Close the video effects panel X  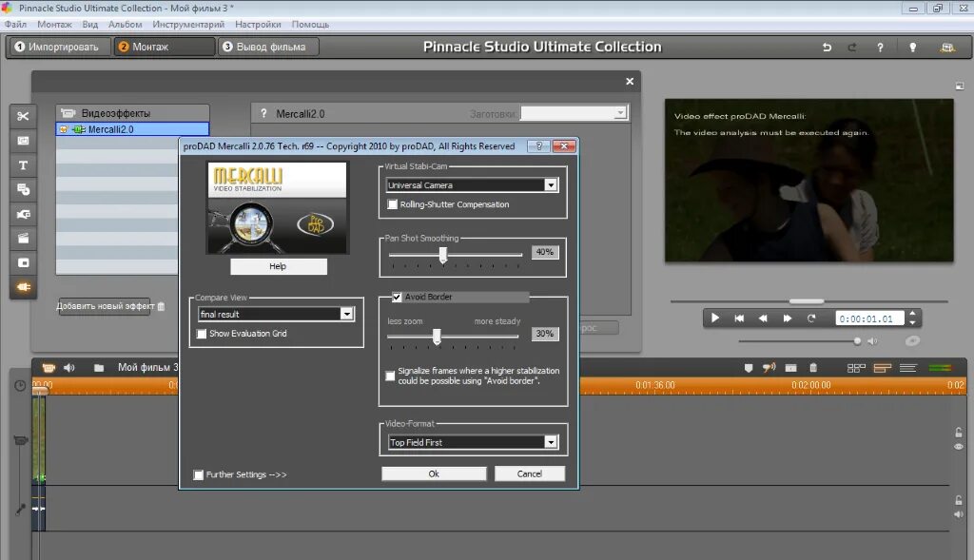(x=630, y=82)
